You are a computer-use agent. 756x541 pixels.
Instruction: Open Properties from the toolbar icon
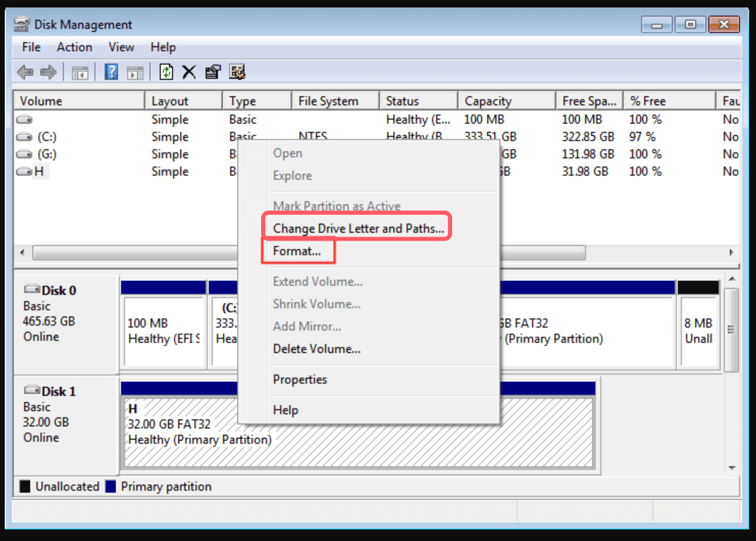click(213, 72)
